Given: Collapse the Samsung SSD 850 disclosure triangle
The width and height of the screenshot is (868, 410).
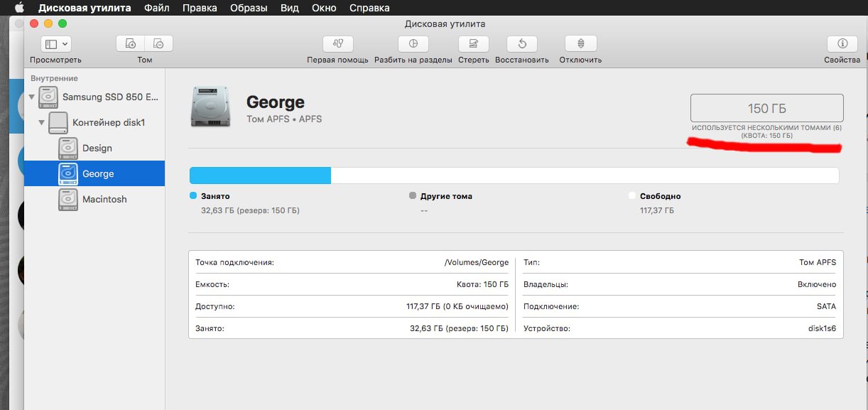Looking at the screenshot, I should (x=31, y=97).
